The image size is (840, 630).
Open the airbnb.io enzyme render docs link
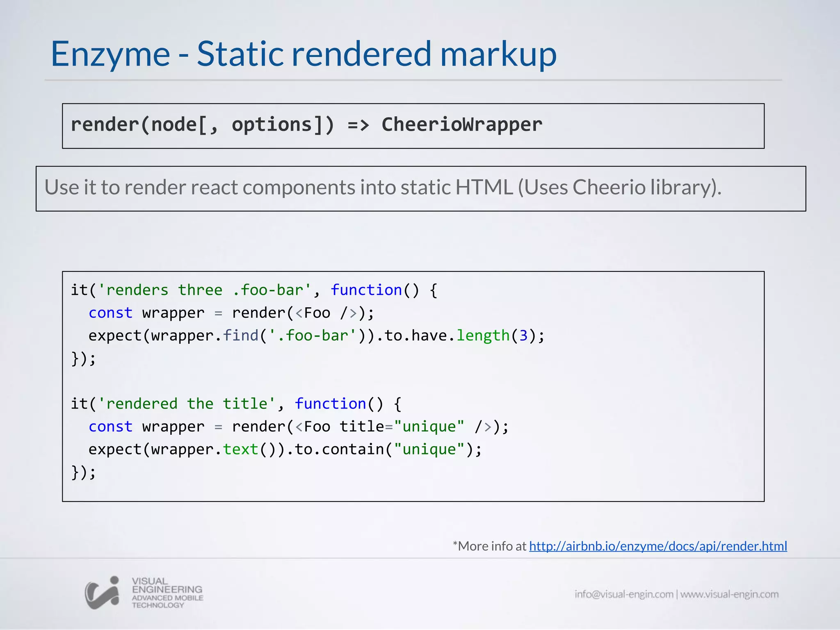click(658, 546)
